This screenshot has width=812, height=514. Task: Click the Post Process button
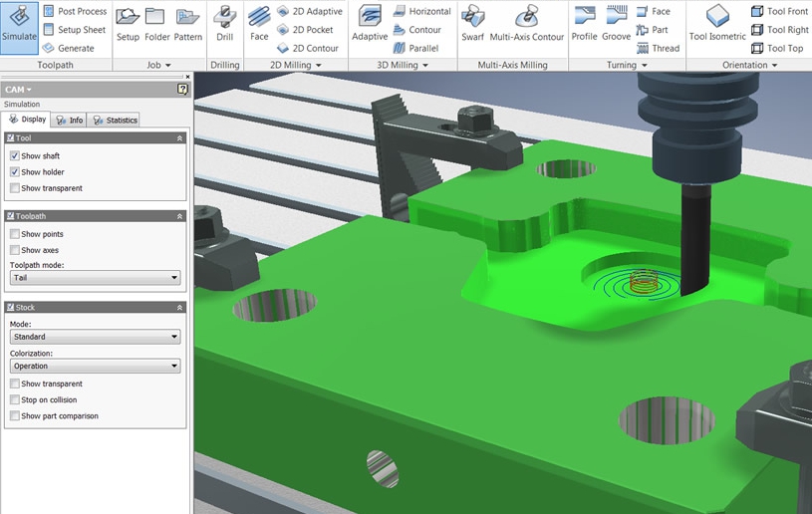76,11
